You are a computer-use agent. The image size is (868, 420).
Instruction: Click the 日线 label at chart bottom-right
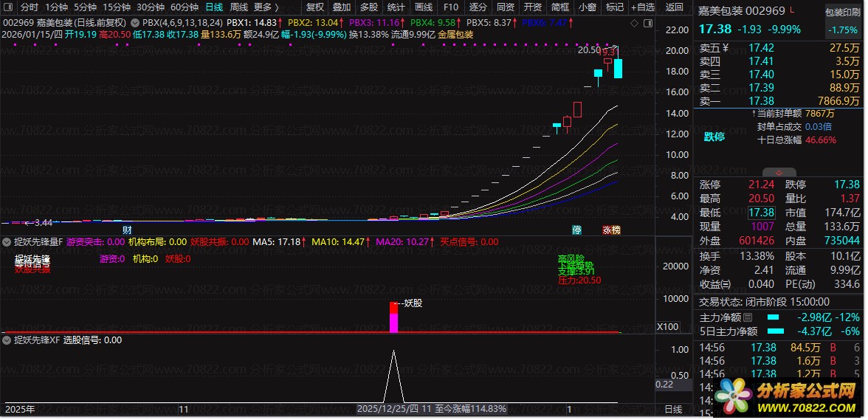pos(673,408)
